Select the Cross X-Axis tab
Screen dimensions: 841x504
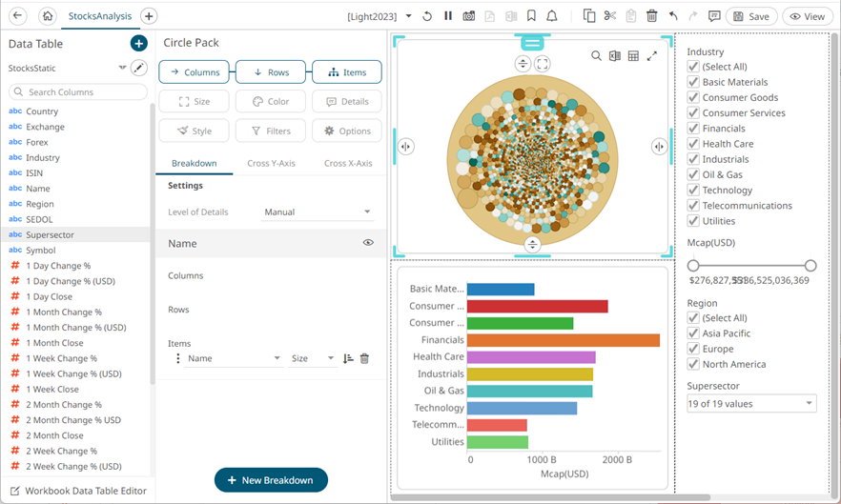pos(348,163)
